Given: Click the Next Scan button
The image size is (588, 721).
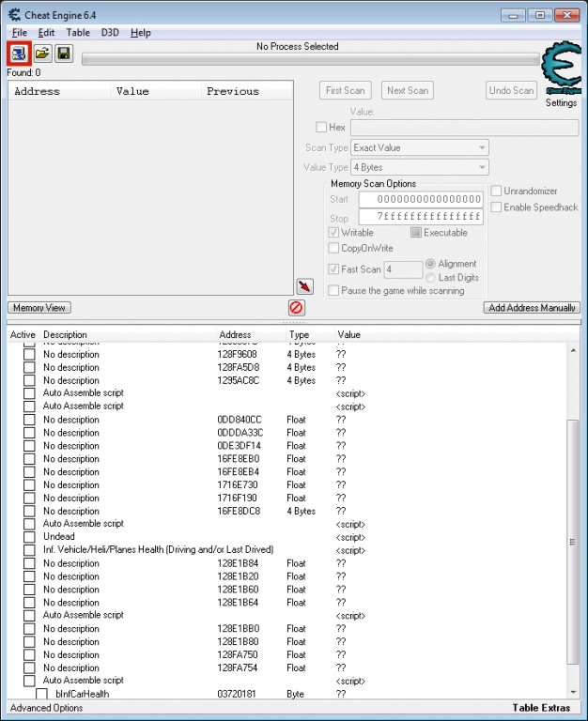Looking at the screenshot, I should pyautogui.click(x=408, y=90).
